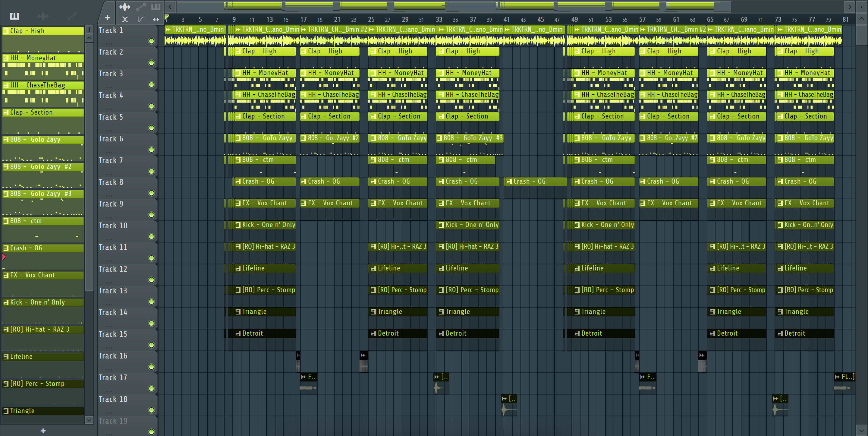This screenshot has width=868, height=436.
Task: Open menu of first Crash - OG clip on Track 8
Action: click(x=238, y=182)
